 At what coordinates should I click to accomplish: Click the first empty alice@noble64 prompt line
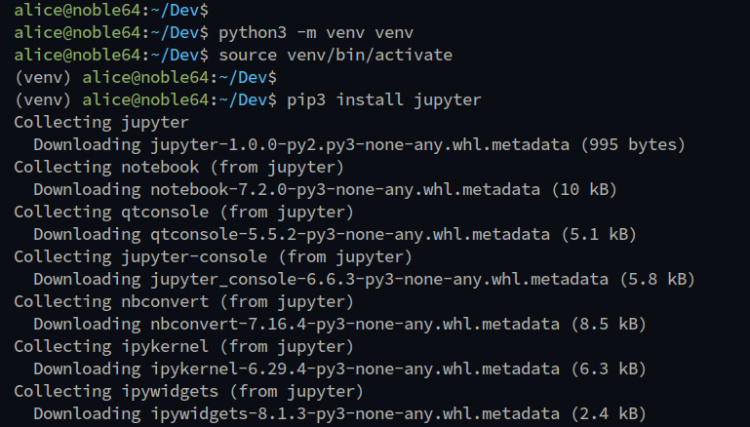(111, 10)
